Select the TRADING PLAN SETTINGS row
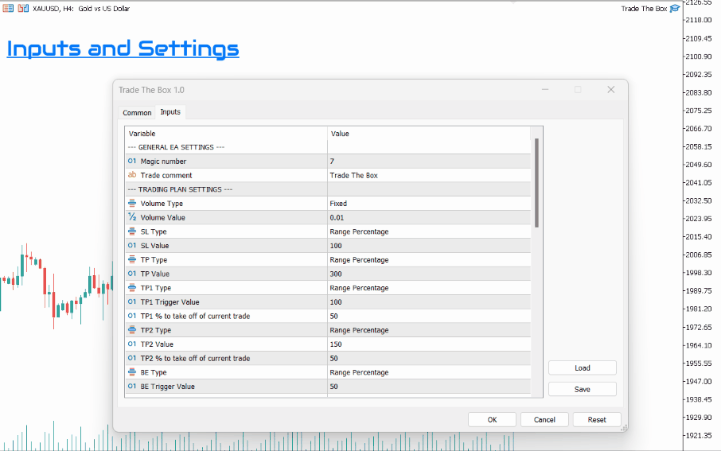 [x=328, y=189]
